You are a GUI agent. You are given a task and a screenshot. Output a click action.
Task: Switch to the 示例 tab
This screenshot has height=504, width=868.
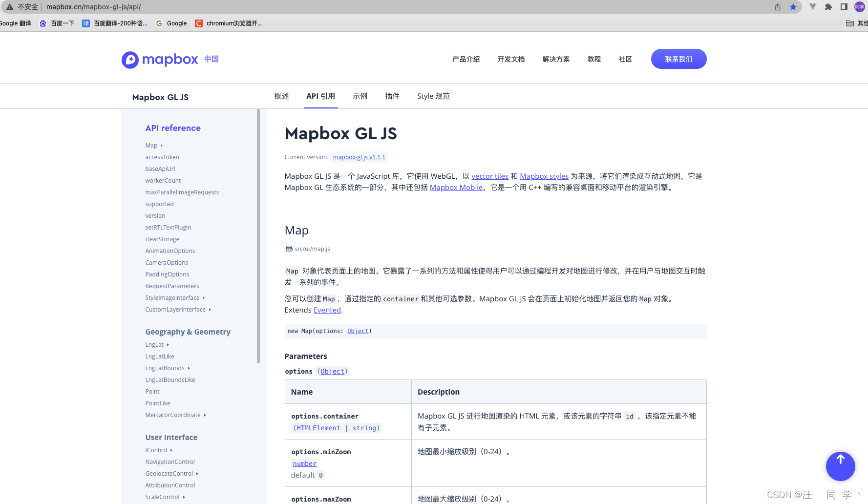(x=360, y=96)
